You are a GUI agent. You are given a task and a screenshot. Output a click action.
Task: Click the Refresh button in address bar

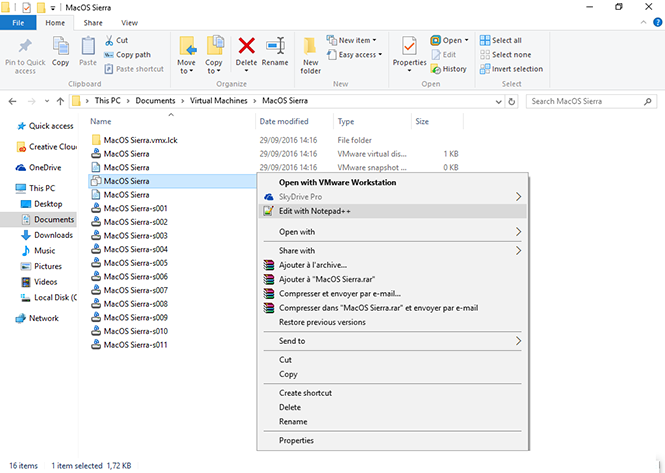[511, 101]
